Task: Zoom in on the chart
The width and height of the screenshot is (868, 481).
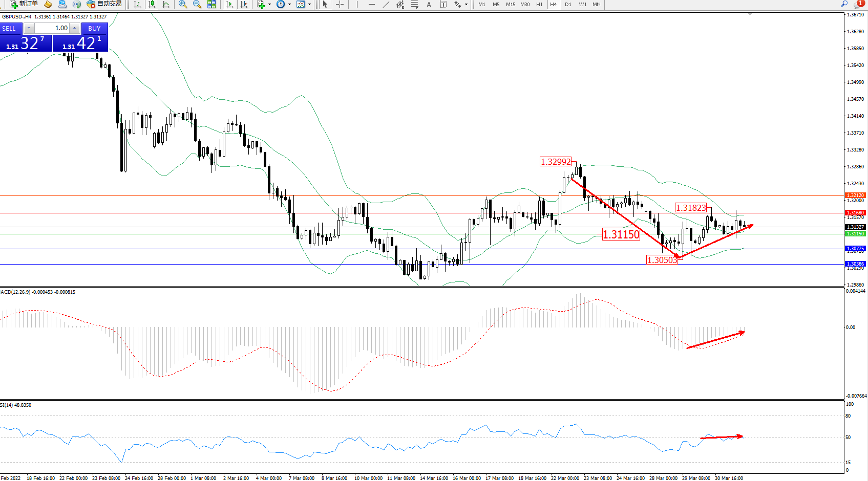Action: click(x=183, y=4)
